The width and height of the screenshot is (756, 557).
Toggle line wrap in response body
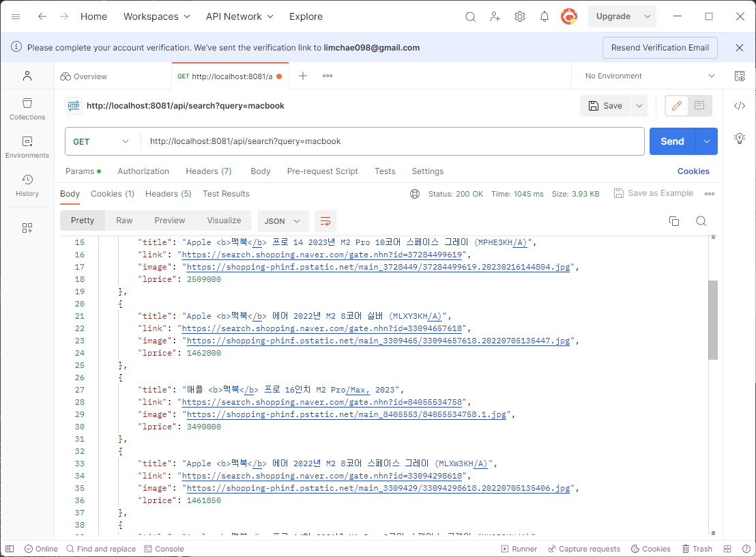(x=325, y=221)
